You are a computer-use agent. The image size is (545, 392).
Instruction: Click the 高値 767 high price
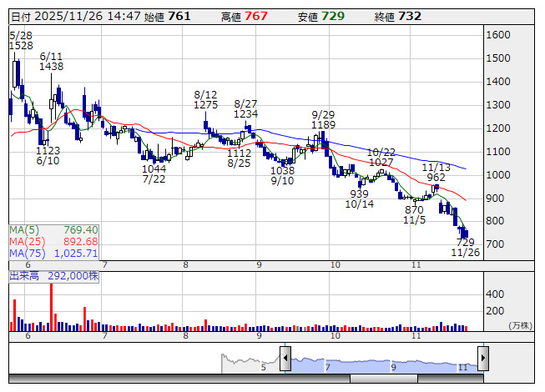coord(245,17)
